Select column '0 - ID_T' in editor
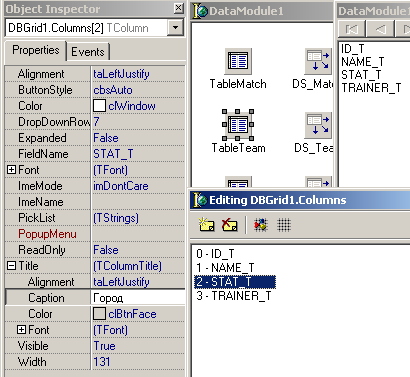Viewport: 410px width, 377px height. [215, 254]
